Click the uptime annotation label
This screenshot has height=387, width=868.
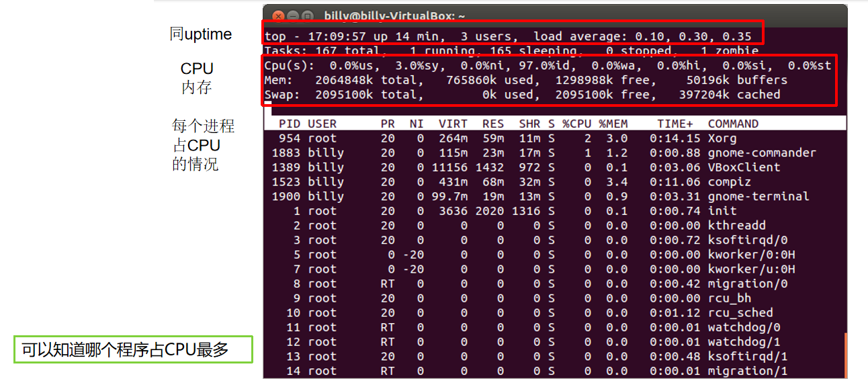tap(201, 34)
